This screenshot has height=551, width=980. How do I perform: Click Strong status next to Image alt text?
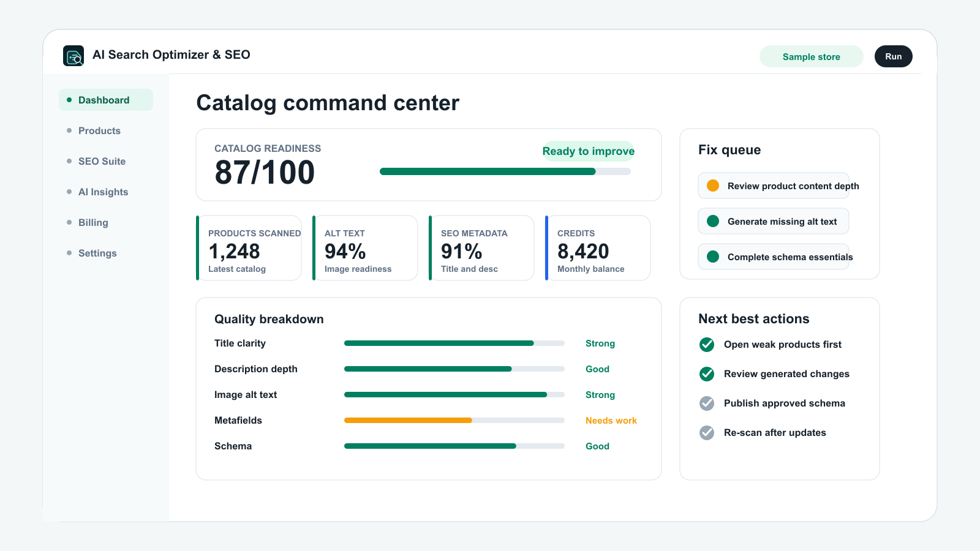click(x=600, y=395)
